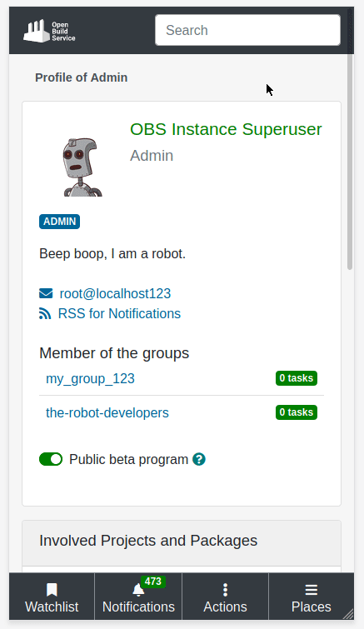The image size is (364, 629).
Task: Click the RSS feed icon
Action: click(x=45, y=314)
